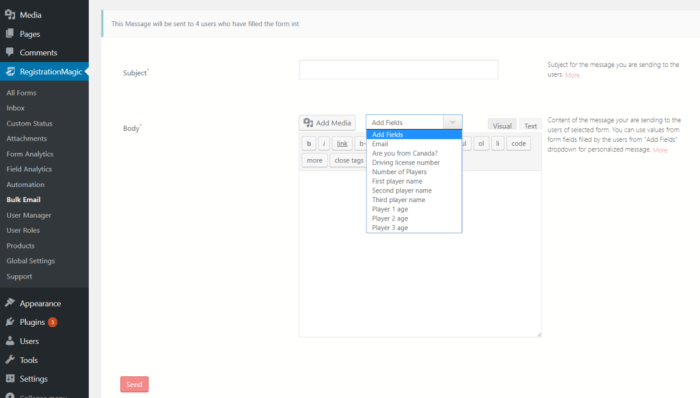This screenshot has height=398, width=700.
Task: Click the Add Media button
Action: pyautogui.click(x=327, y=123)
